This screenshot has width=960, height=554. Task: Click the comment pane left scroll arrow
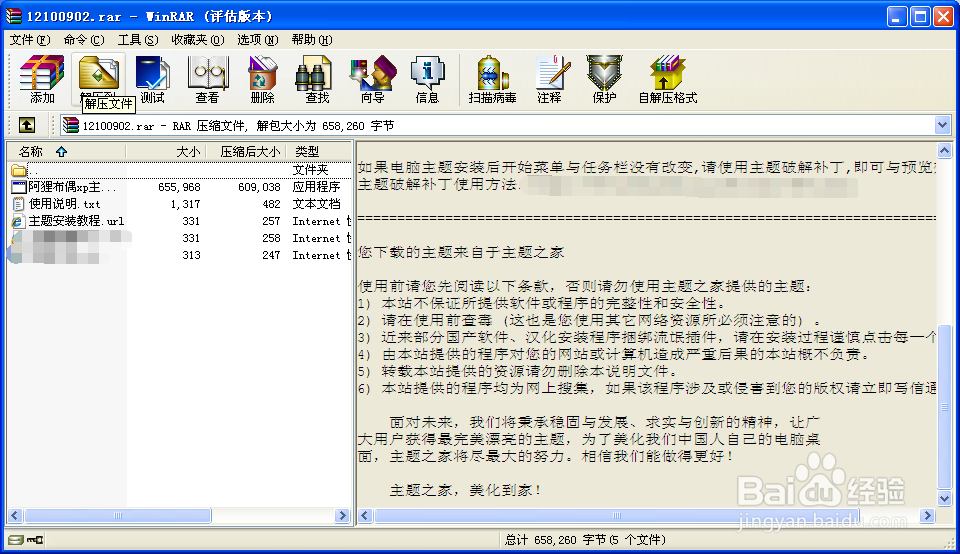[x=365, y=515]
